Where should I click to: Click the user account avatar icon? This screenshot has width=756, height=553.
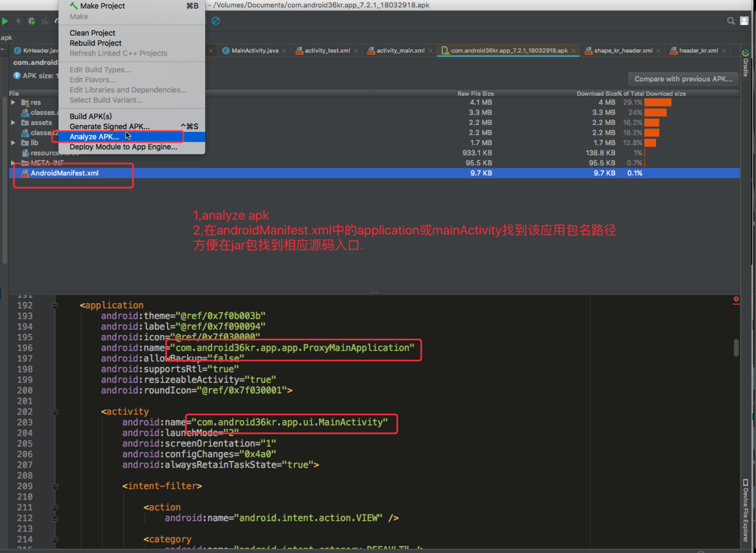pos(744,21)
